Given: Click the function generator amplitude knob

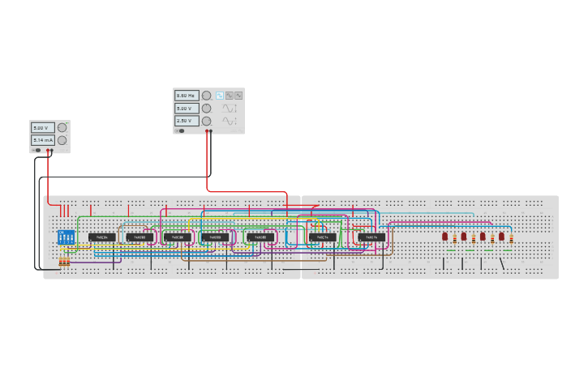Looking at the screenshot, I should [x=206, y=108].
